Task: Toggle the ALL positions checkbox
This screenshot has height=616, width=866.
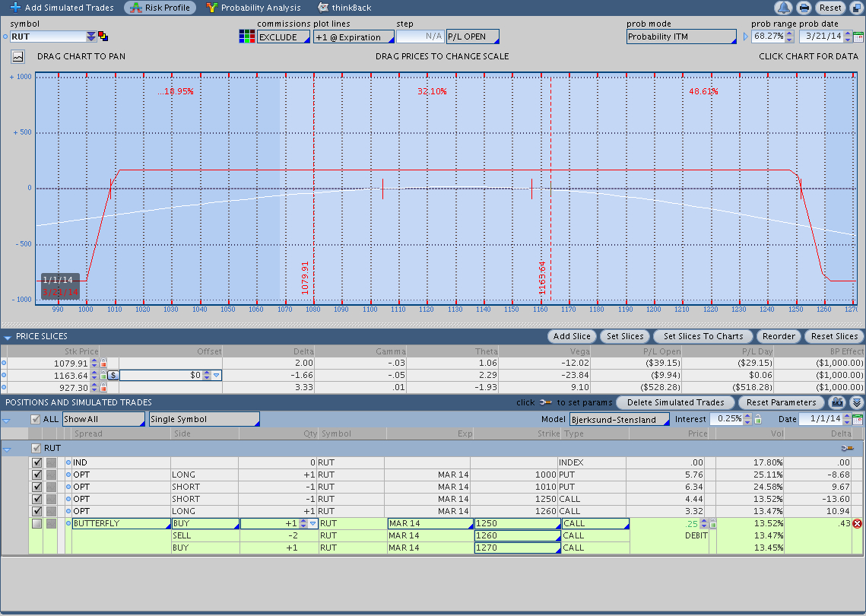Action: tap(36, 419)
